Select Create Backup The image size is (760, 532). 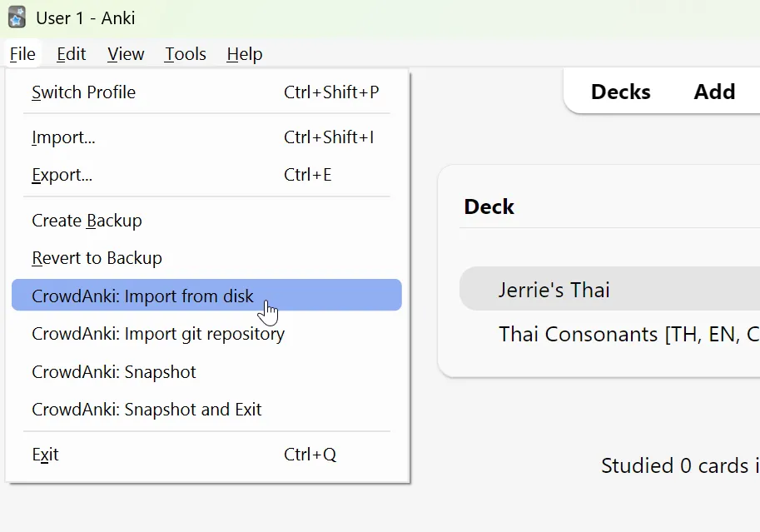click(x=86, y=221)
